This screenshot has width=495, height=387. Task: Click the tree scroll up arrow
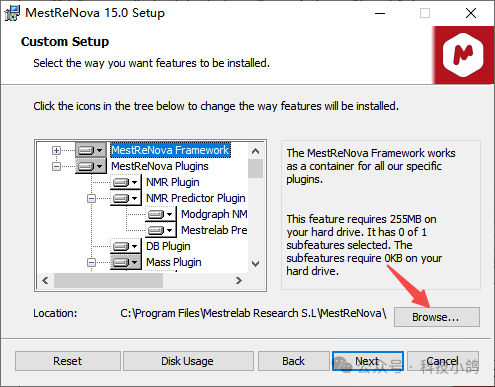pyautogui.click(x=256, y=151)
